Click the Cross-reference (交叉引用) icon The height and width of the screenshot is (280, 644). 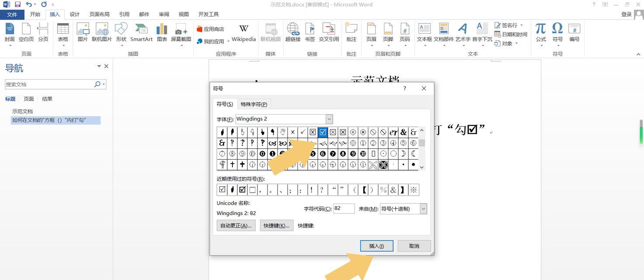click(x=329, y=29)
